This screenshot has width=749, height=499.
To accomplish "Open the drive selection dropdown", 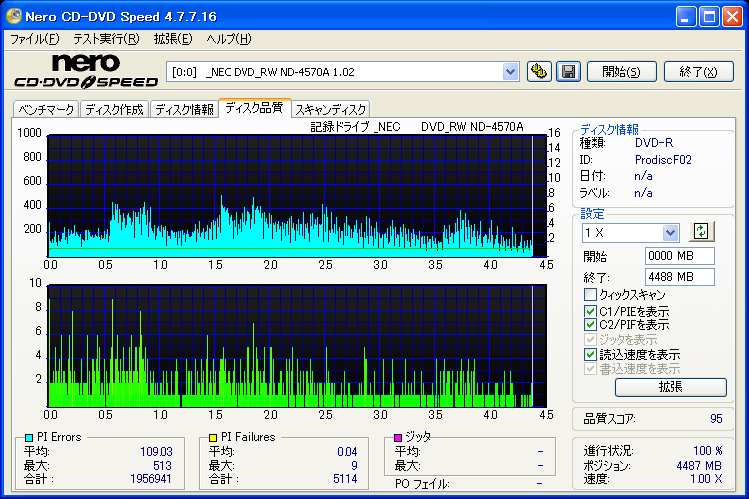I will tap(510, 72).
